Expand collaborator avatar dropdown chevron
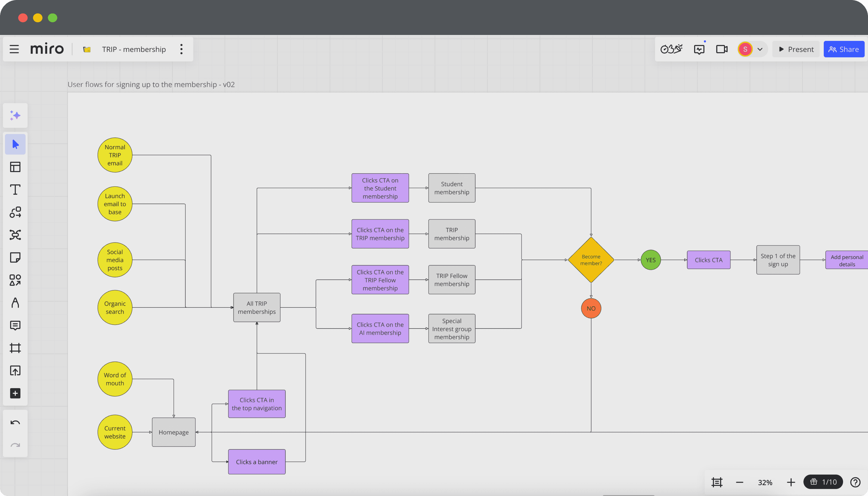The width and height of the screenshot is (868, 496). tap(760, 49)
